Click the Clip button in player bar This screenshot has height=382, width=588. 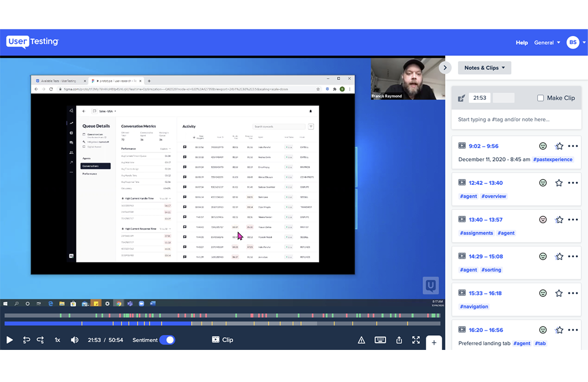(222, 340)
